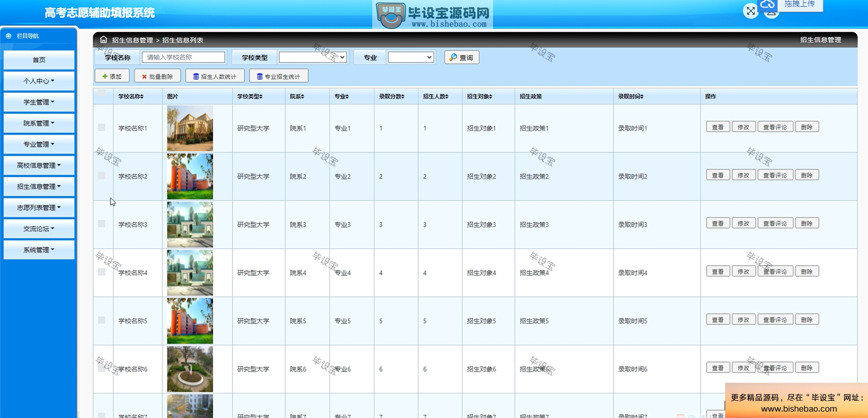This screenshot has height=418, width=868.
Task: Tick the select-all checkbox in table header
Action: point(101,92)
